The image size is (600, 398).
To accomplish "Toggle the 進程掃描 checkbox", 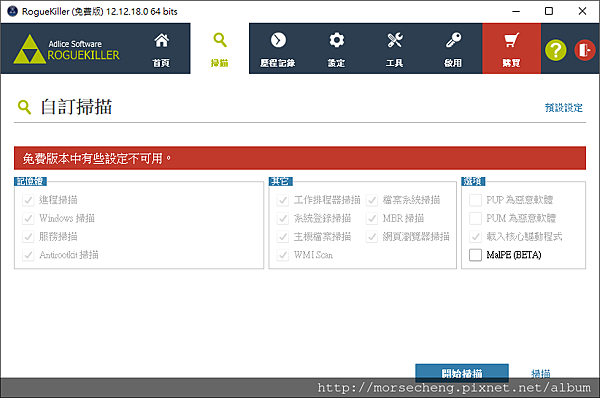I will [x=28, y=200].
